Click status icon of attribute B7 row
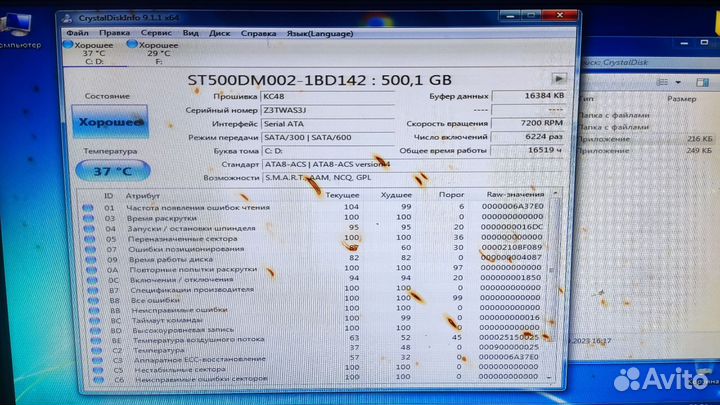This screenshot has width=720, height=405. pyautogui.click(x=93, y=290)
